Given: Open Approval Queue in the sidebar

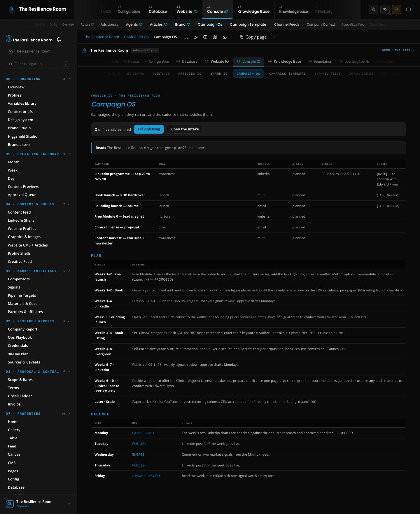Looking at the screenshot, I should pyautogui.click(x=22, y=195).
